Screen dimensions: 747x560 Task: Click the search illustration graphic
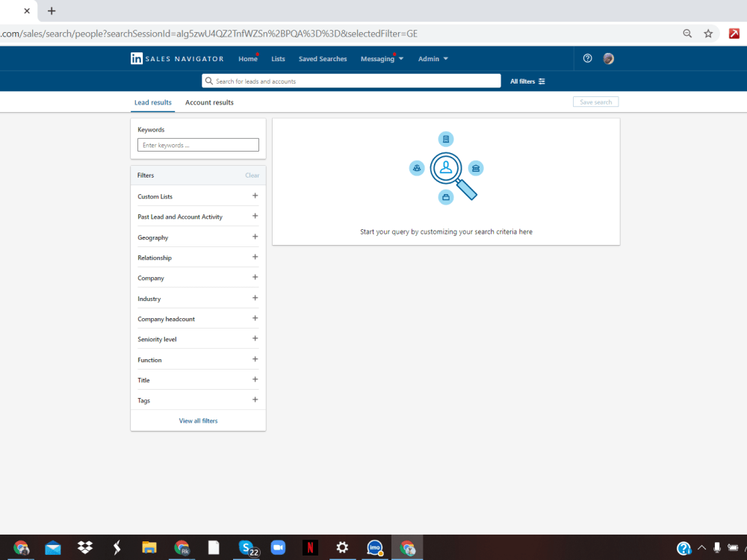(x=447, y=168)
